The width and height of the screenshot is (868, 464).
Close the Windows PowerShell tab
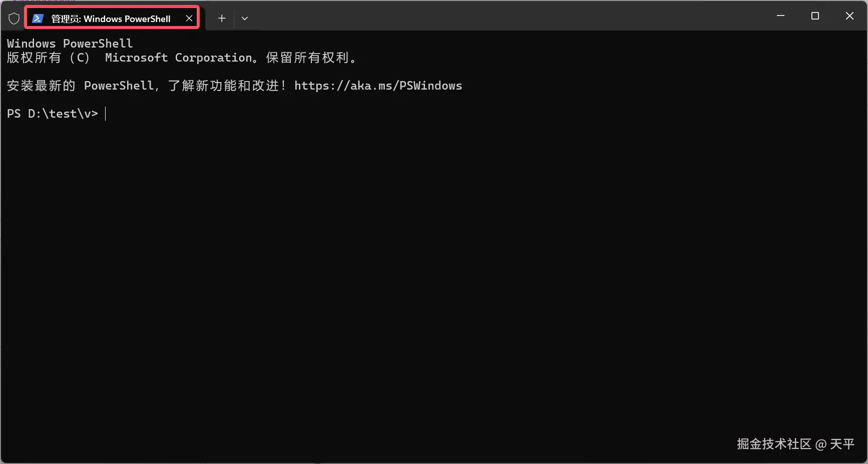[x=189, y=19]
